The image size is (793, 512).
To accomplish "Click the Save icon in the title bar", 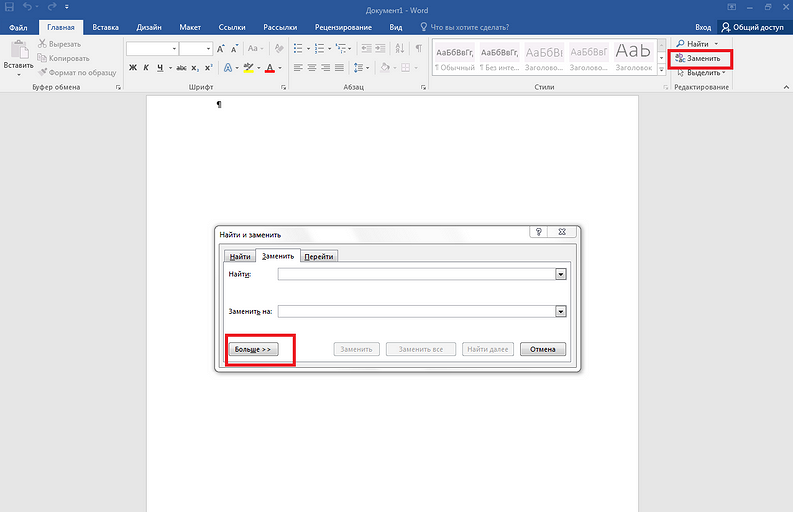I will 10,8.
